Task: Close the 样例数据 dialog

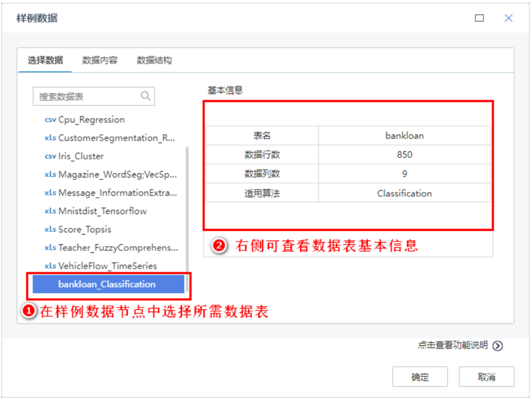Action: [x=508, y=18]
